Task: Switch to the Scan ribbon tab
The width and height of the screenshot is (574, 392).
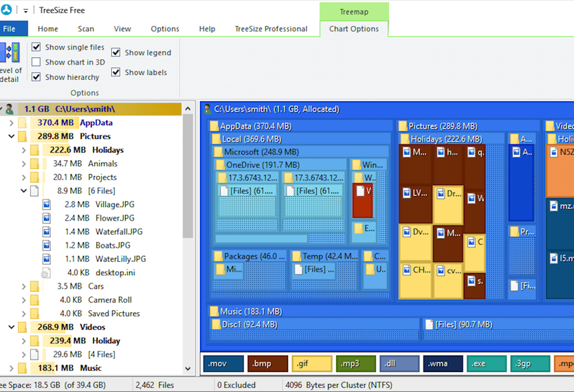Action: coord(86,29)
